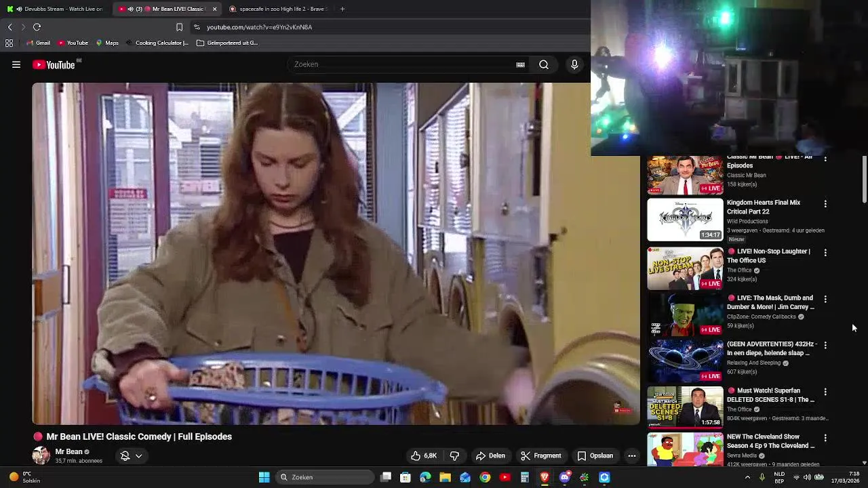This screenshot has width=868, height=488.
Task: Open Calculator from the taskbar
Action: pos(524,477)
